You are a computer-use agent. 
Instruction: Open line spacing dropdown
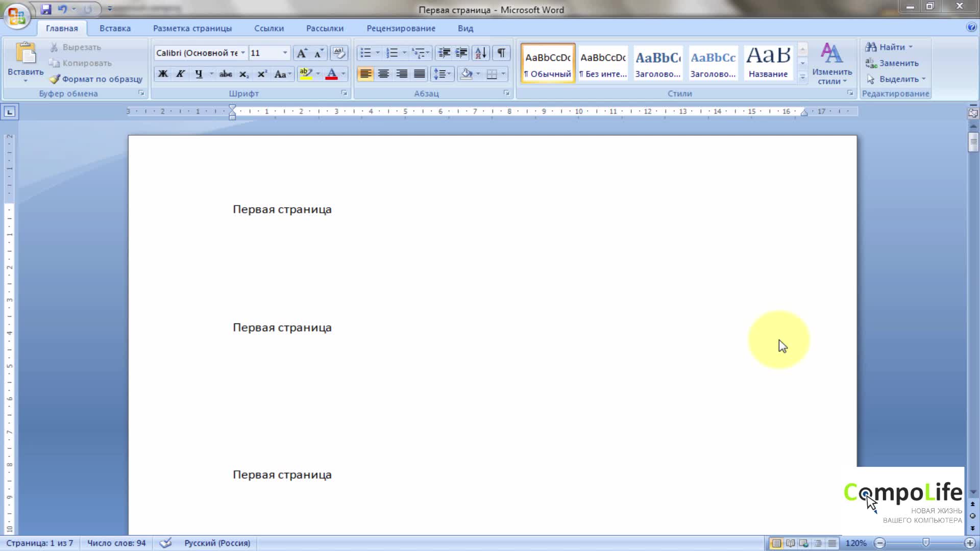(442, 74)
